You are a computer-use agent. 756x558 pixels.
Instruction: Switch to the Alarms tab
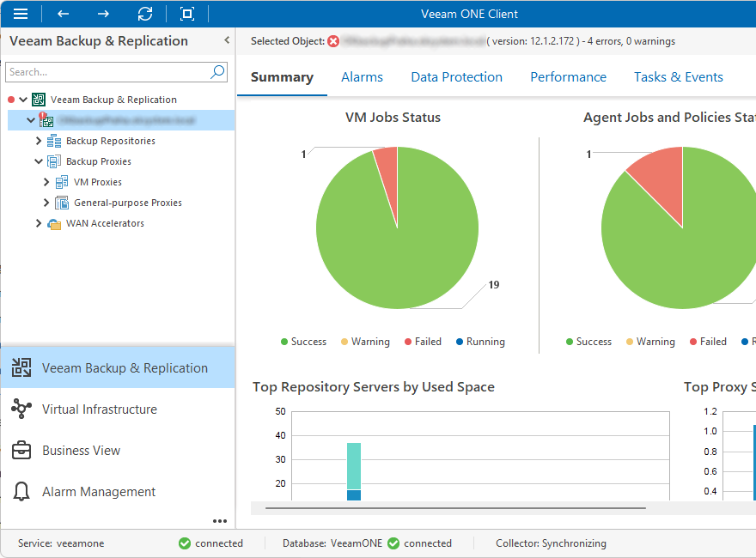(x=362, y=76)
